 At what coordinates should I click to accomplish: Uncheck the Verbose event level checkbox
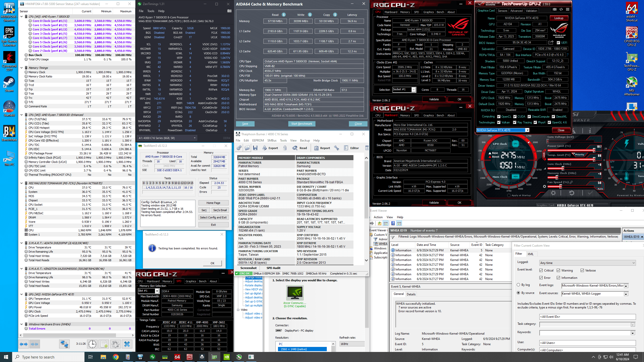[582, 270]
